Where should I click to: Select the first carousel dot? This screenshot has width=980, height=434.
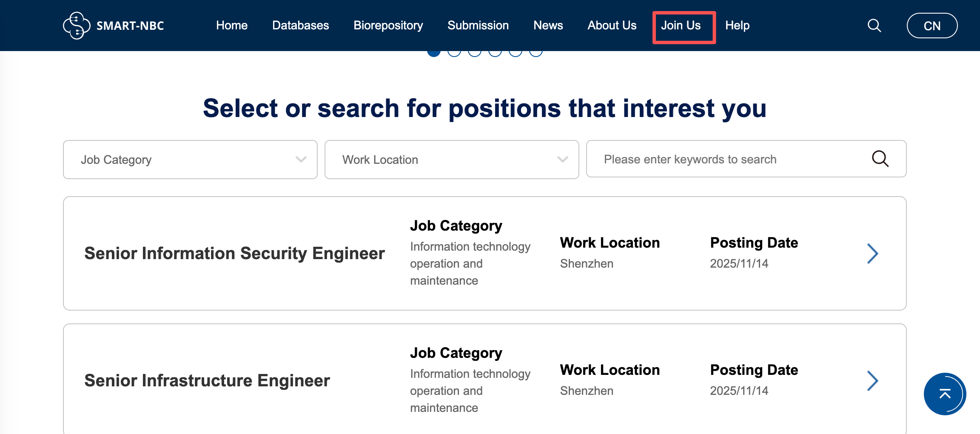coord(434,53)
